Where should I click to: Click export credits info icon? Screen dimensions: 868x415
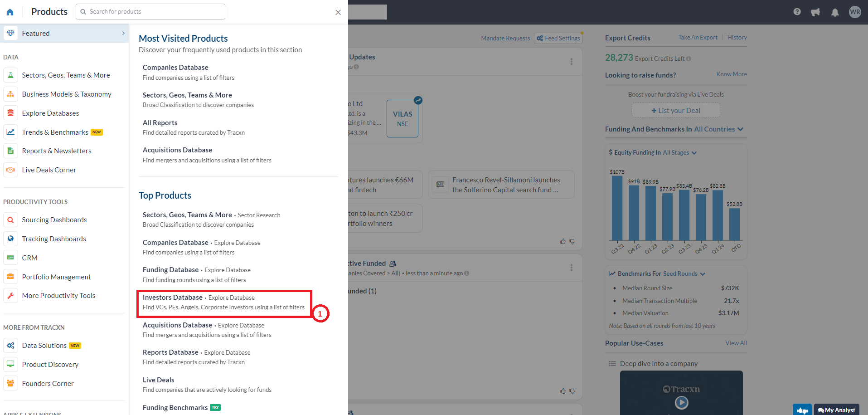tap(689, 59)
